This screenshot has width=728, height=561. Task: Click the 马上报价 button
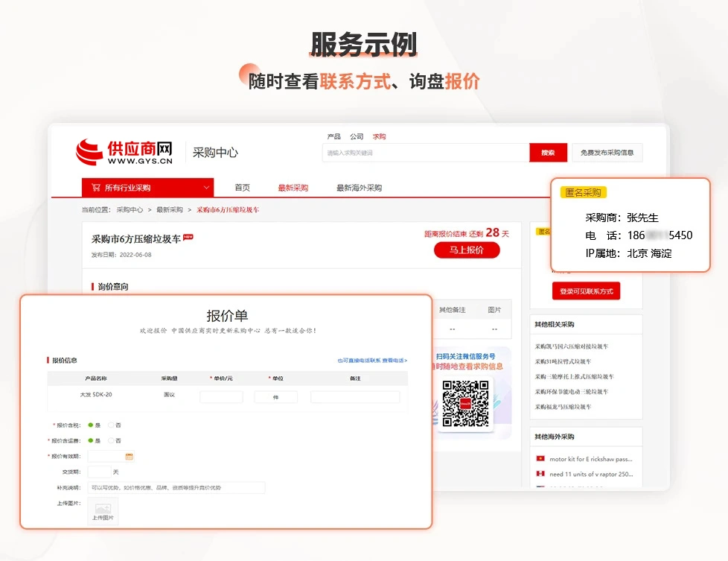click(467, 250)
